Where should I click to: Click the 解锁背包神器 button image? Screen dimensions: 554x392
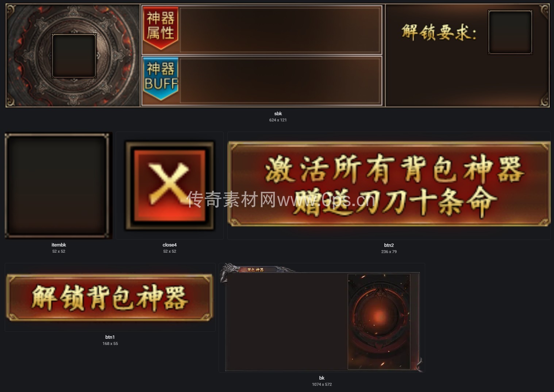(109, 298)
